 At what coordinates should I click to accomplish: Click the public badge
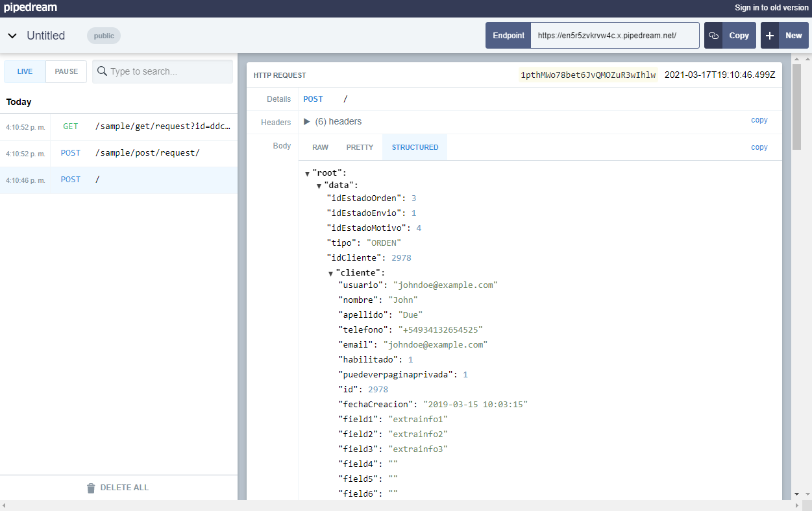point(104,36)
